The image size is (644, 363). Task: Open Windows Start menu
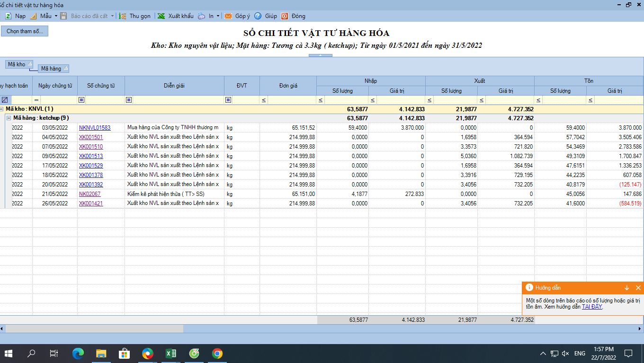[x=9, y=354]
